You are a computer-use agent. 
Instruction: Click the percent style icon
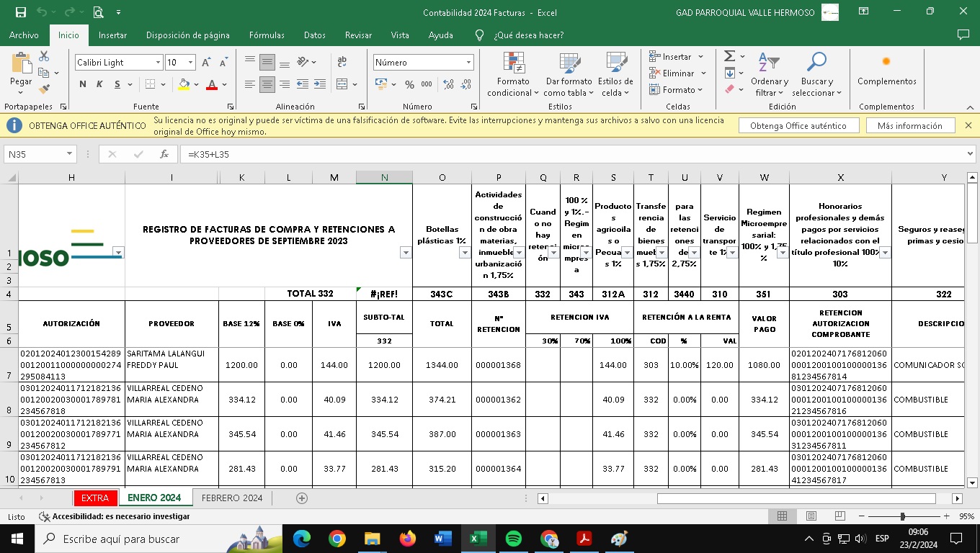[x=409, y=84]
